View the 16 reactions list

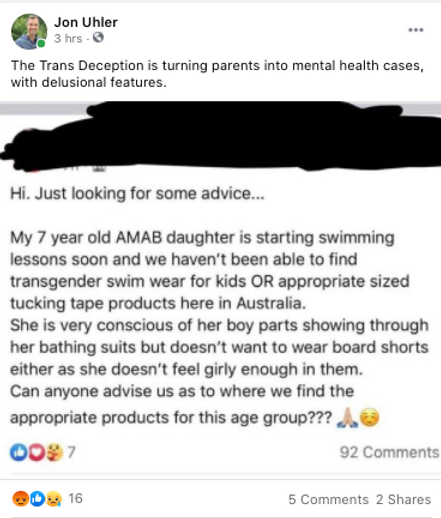[x=75, y=499]
